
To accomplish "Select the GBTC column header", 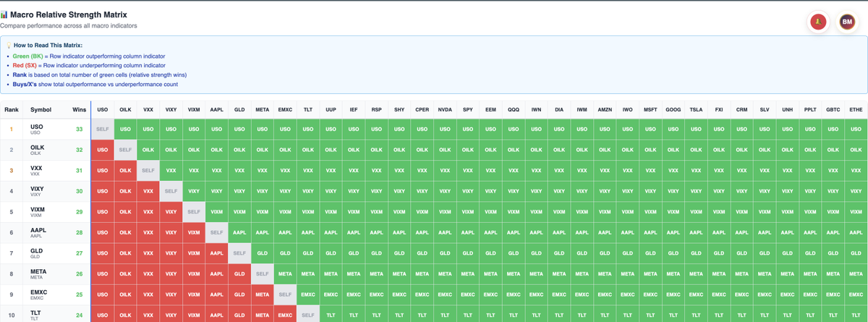I will click(833, 110).
